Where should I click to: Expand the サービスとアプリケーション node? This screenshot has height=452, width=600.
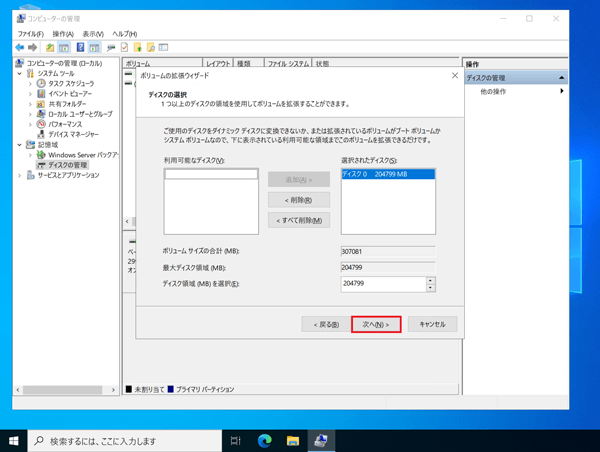tap(20, 175)
